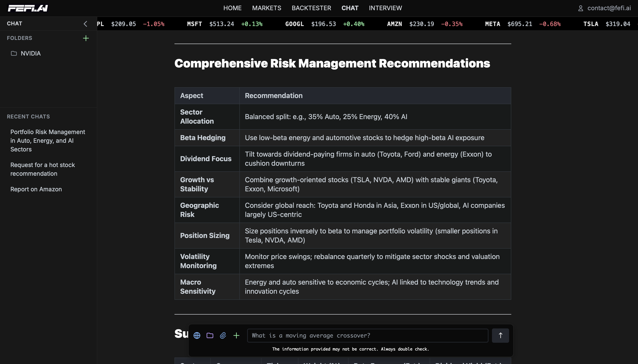This screenshot has width=638, height=364.
Task: Create a new folder with the plus button
Action: (x=86, y=38)
